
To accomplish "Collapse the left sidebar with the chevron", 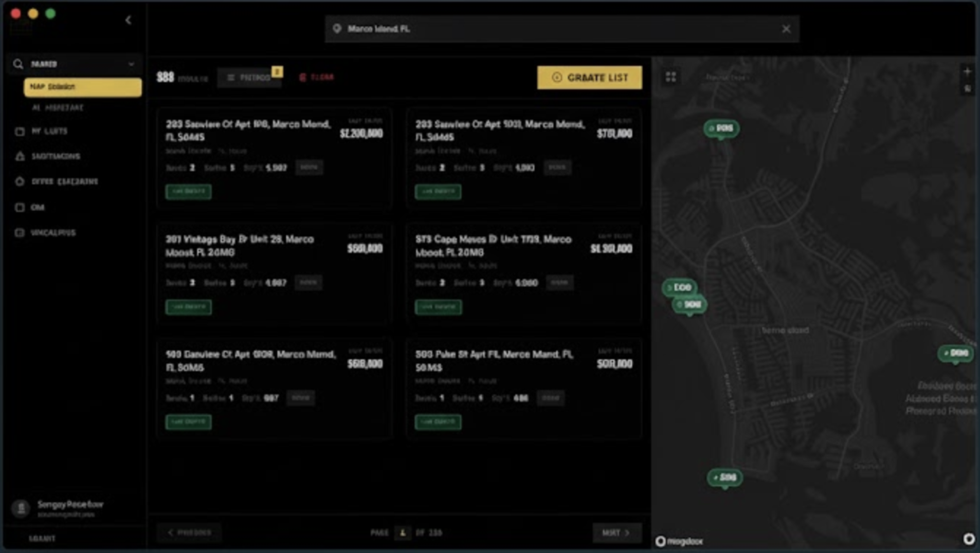I will (x=129, y=20).
